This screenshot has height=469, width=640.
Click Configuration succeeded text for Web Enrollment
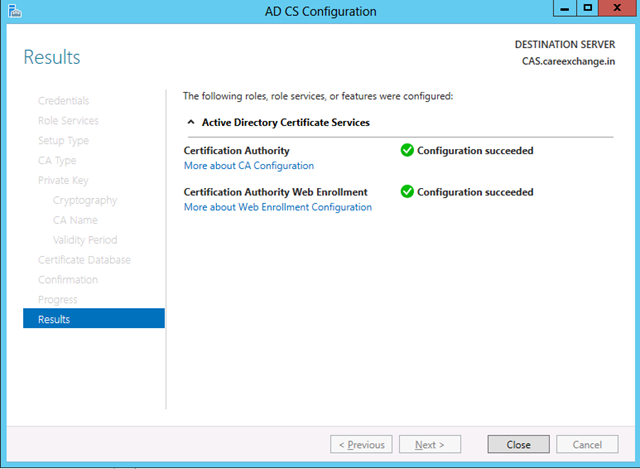475,192
